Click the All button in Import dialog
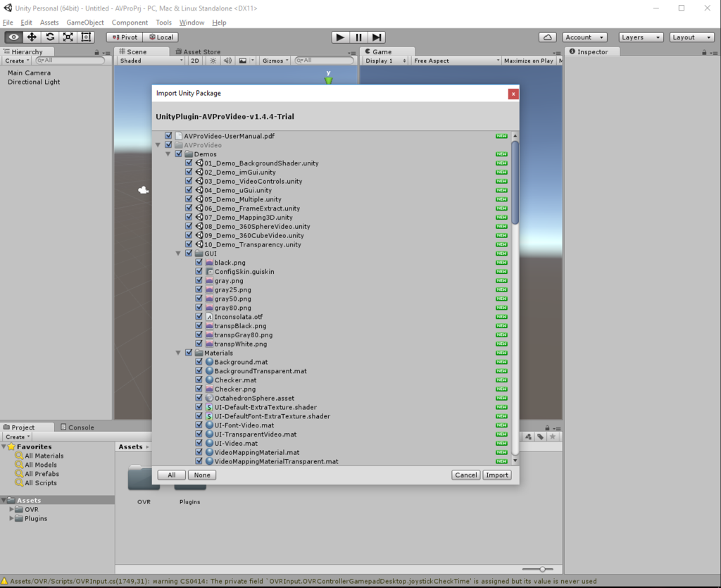 pos(172,475)
